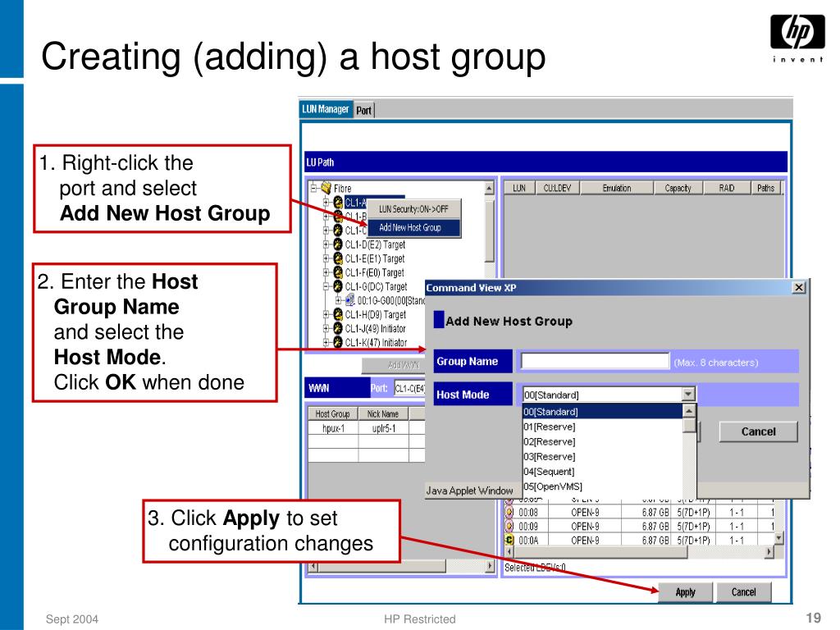Image resolution: width=840 pixels, height=630 pixels.
Task: Click down arrow of LDEV table vertical scrollbar
Action: click(x=779, y=536)
